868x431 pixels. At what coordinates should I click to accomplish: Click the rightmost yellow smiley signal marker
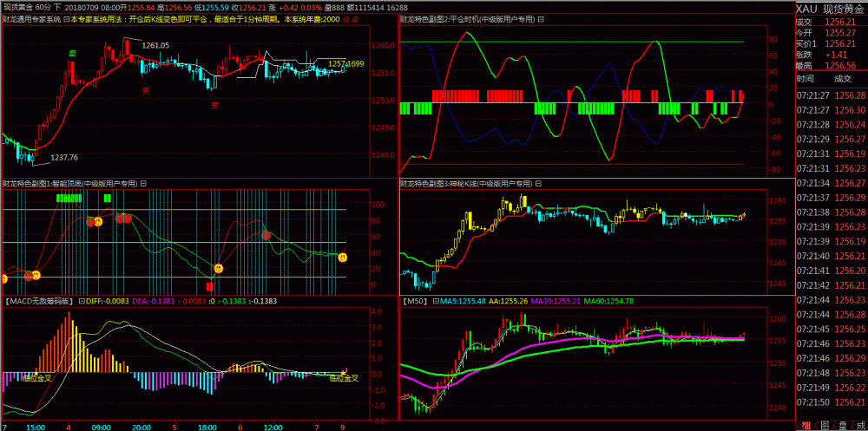pyautogui.click(x=343, y=258)
